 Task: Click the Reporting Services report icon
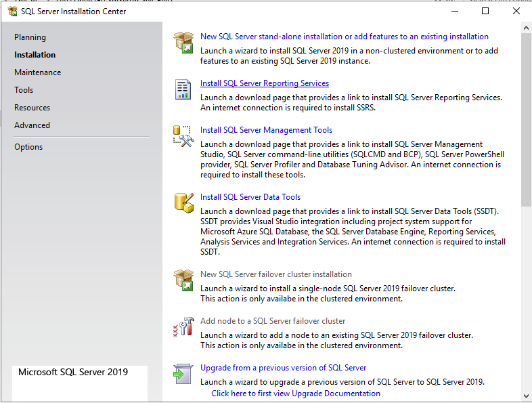point(183,89)
